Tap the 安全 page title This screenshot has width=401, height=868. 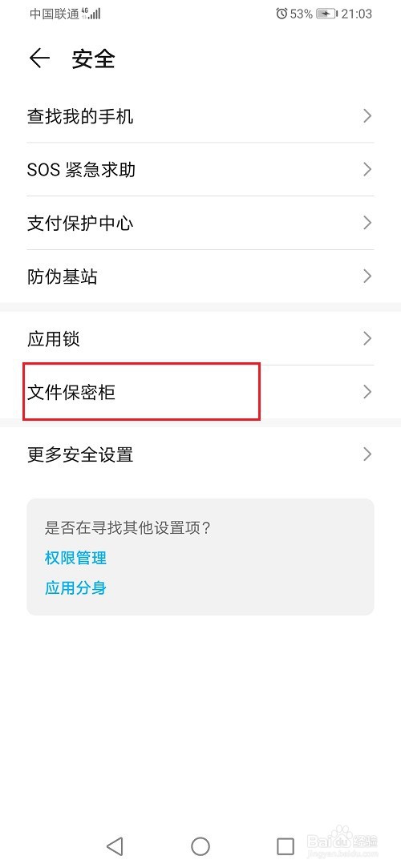click(x=93, y=59)
